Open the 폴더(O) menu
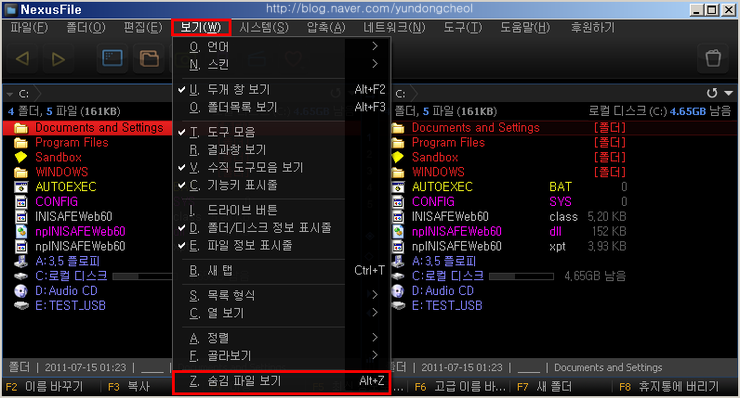The height and width of the screenshot is (398, 740). 85,27
